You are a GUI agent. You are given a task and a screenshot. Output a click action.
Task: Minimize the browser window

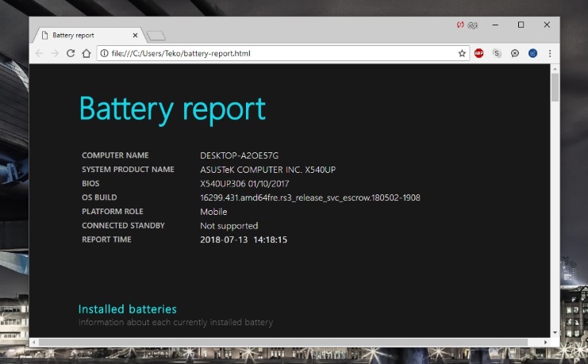495,25
